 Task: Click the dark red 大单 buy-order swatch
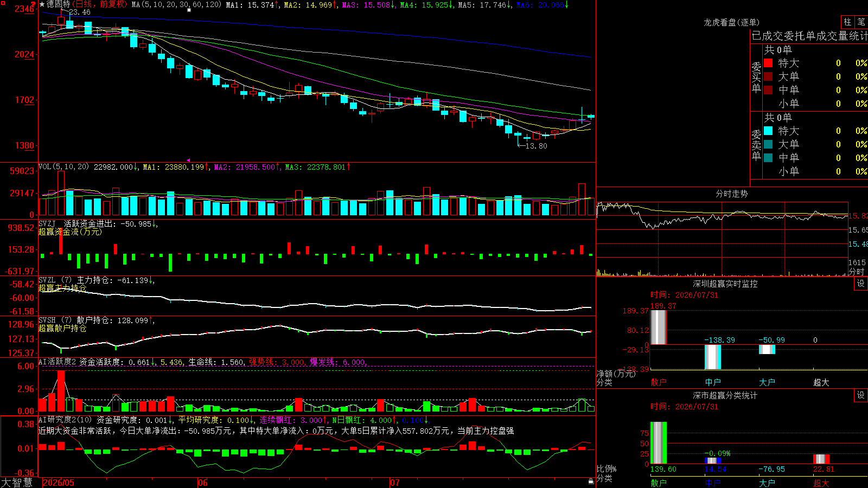768,76
